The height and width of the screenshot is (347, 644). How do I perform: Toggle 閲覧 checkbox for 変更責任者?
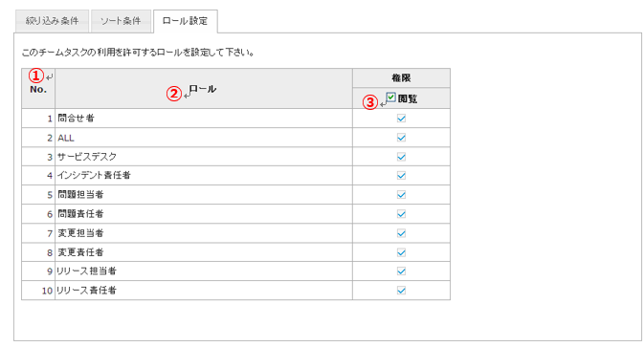click(401, 252)
